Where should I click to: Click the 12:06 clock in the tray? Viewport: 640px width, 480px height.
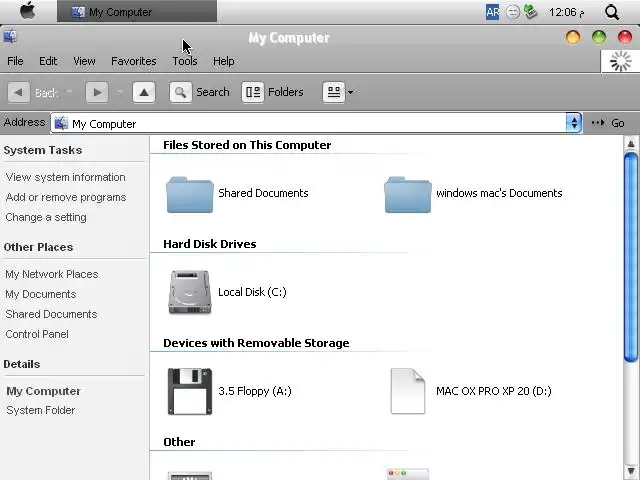566,12
